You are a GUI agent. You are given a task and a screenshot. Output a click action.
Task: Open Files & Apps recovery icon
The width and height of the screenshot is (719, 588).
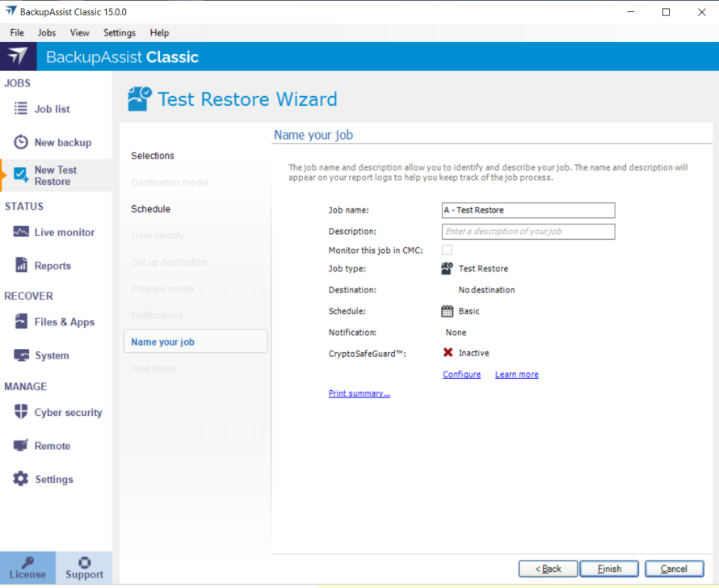(x=21, y=322)
